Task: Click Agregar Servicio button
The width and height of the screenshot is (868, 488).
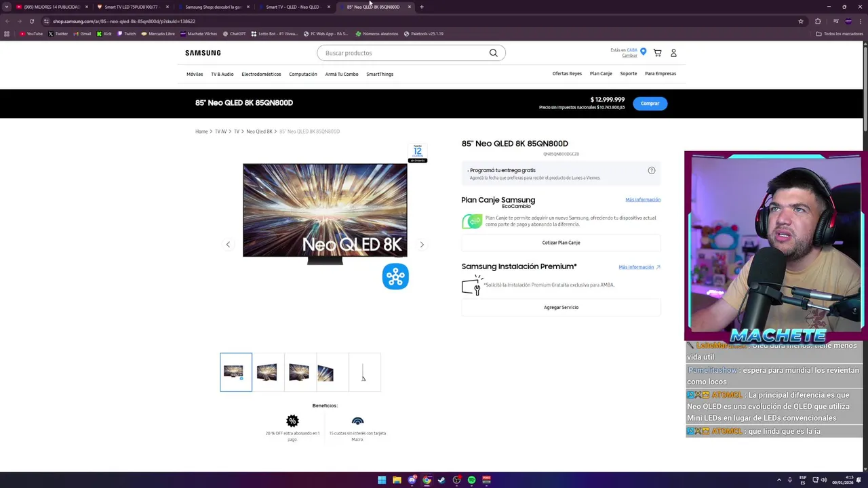Action: 561,307
